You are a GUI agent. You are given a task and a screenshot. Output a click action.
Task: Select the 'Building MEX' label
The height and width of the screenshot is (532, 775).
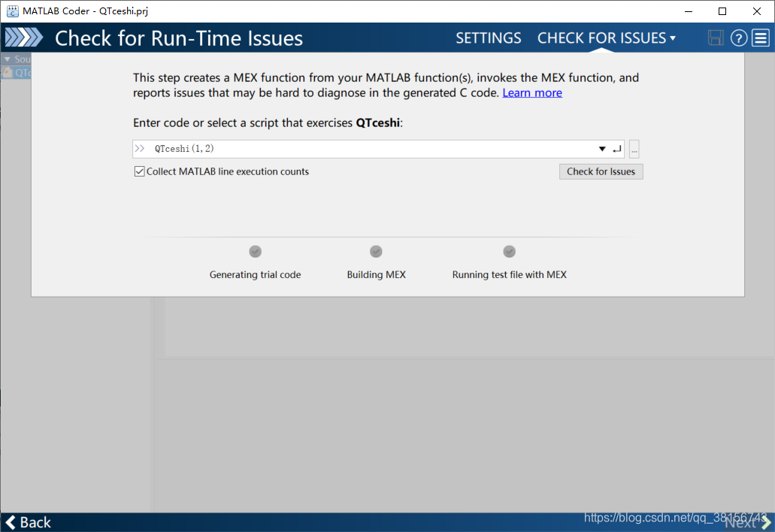point(376,275)
